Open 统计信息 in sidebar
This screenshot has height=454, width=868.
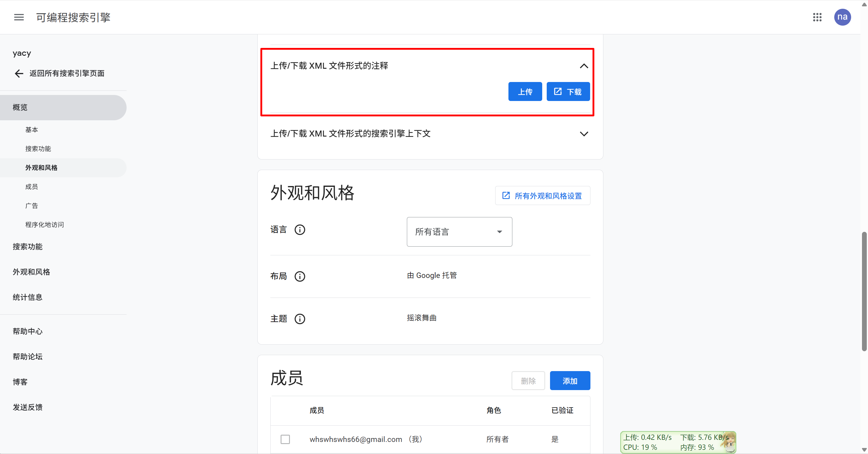click(x=28, y=297)
